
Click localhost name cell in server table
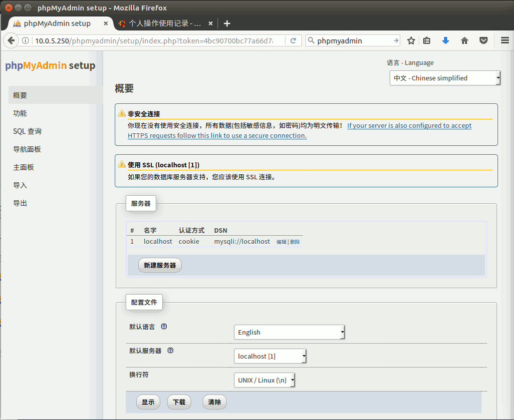point(158,242)
